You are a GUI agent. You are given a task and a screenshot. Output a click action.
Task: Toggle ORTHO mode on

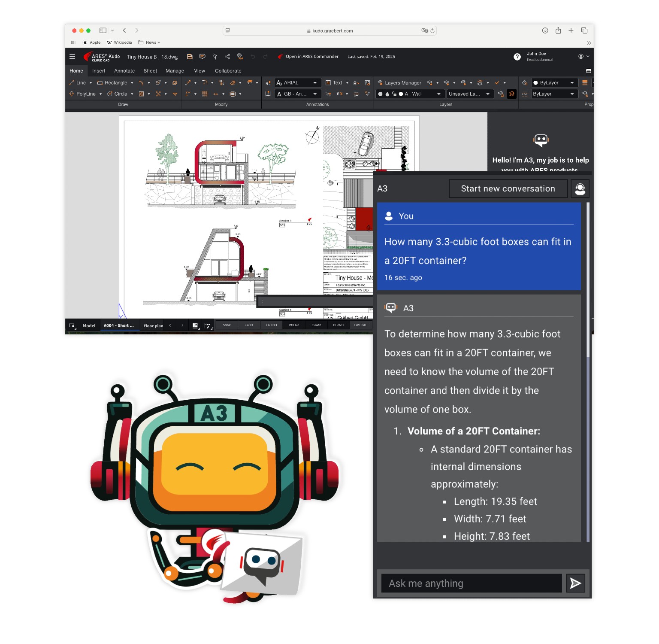click(272, 325)
